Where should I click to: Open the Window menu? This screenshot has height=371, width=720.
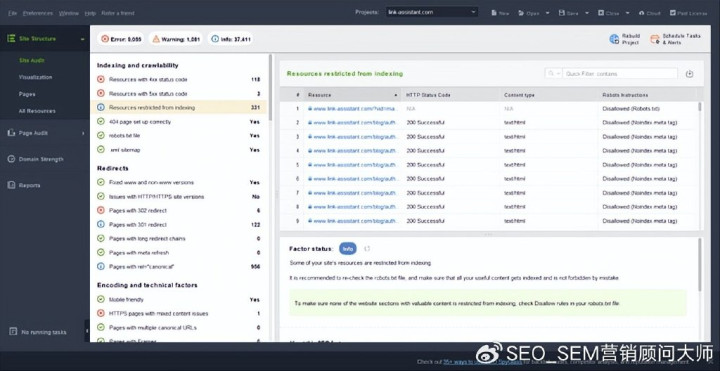(69, 13)
